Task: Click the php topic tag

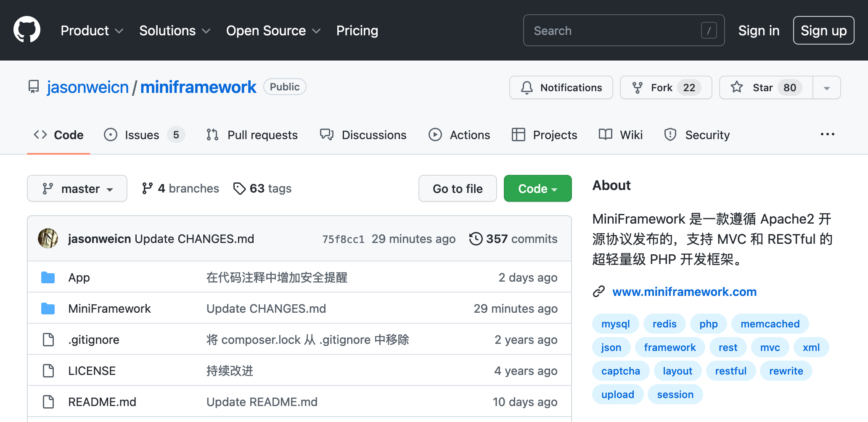Action: (709, 324)
